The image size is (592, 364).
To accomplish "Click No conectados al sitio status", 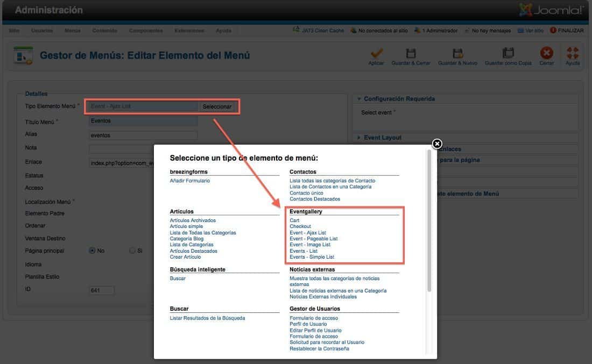I will point(379,30).
